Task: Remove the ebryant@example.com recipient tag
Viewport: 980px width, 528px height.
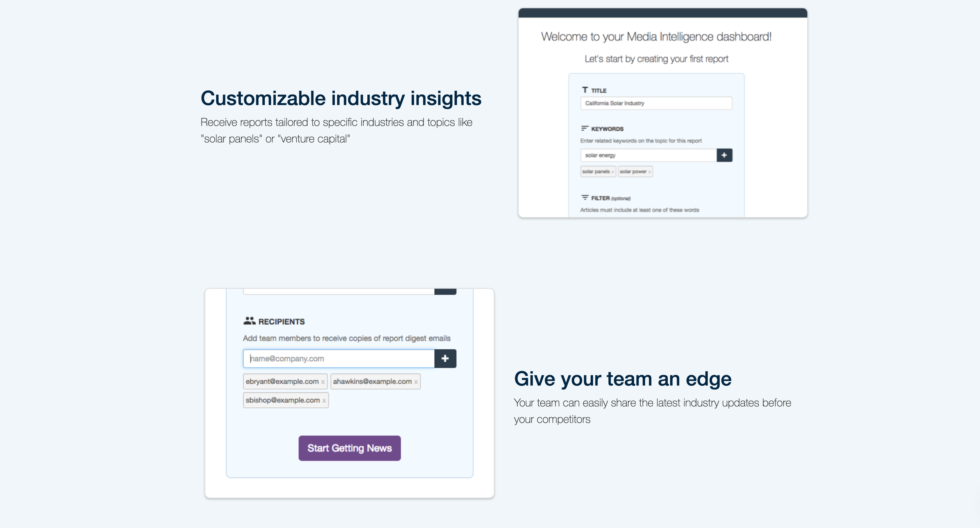Action: coord(323,382)
